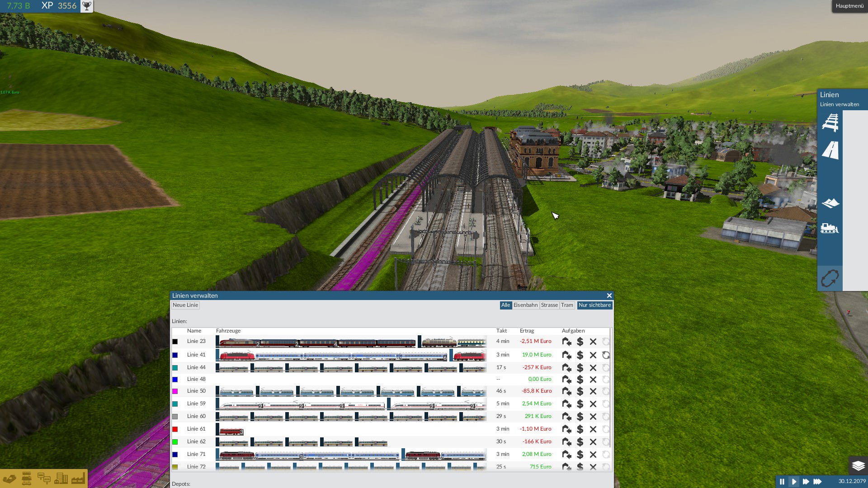868x488 pixels.
Task: Pause the game simulation
Action: (782, 482)
